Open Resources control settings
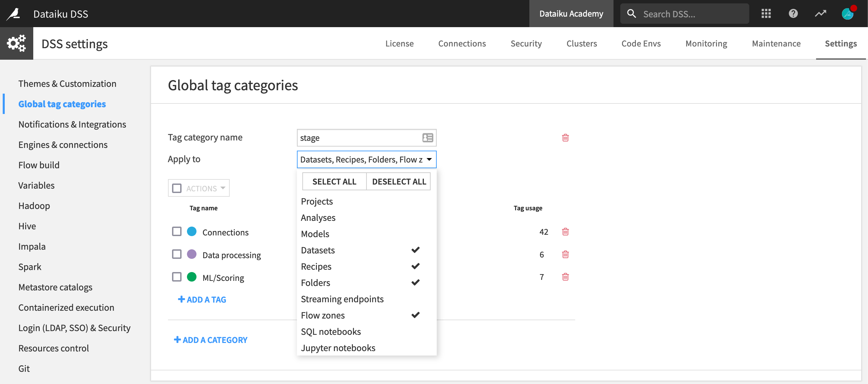868x384 pixels. point(54,348)
